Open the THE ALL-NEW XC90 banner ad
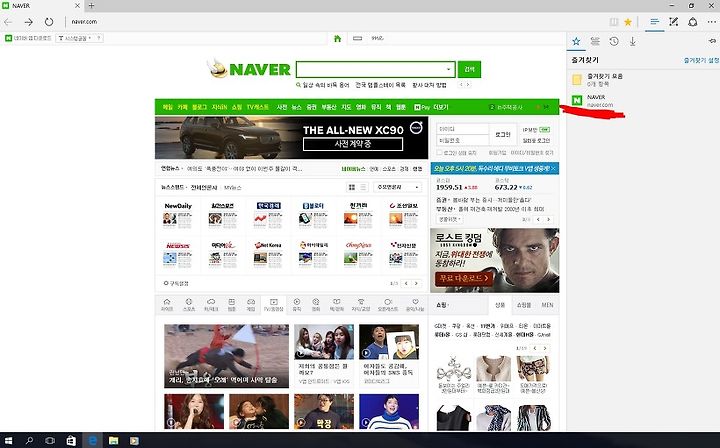Image resolution: width=720 pixels, height=448 pixels. (x=291, y=138)
